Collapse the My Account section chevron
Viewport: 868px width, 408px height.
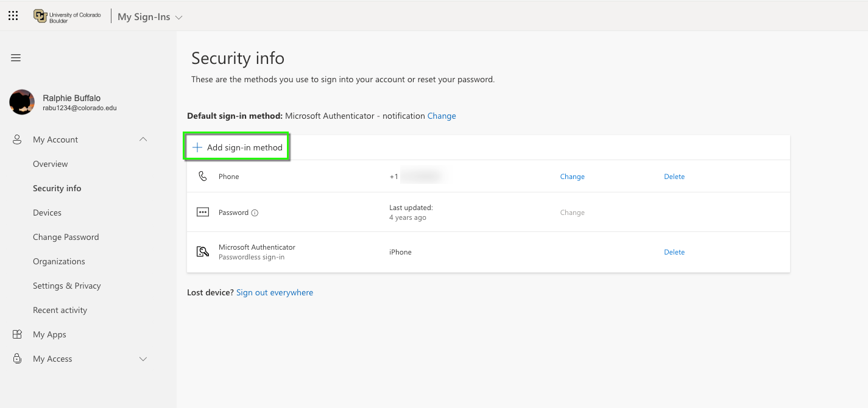[x=143, y=139]
